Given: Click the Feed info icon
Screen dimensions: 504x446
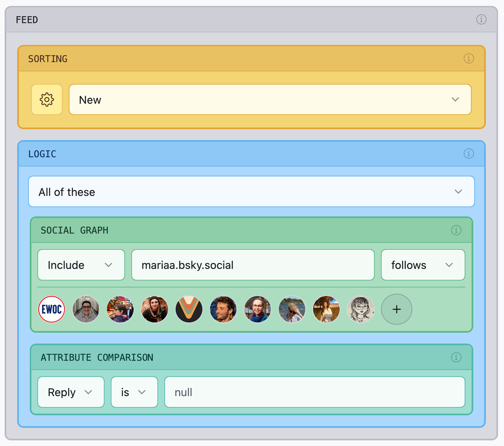Looking at the screenshot, I should pyautogui.click(x=481, y=19).
